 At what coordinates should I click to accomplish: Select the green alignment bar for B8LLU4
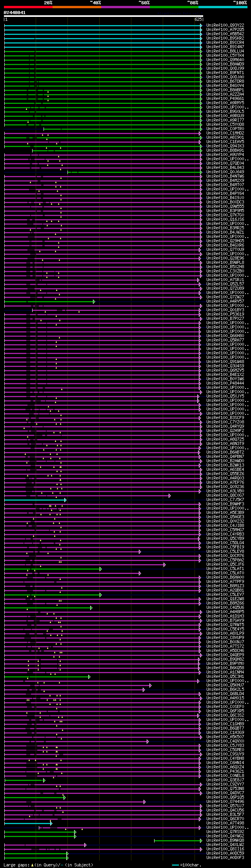coord(103,51)
